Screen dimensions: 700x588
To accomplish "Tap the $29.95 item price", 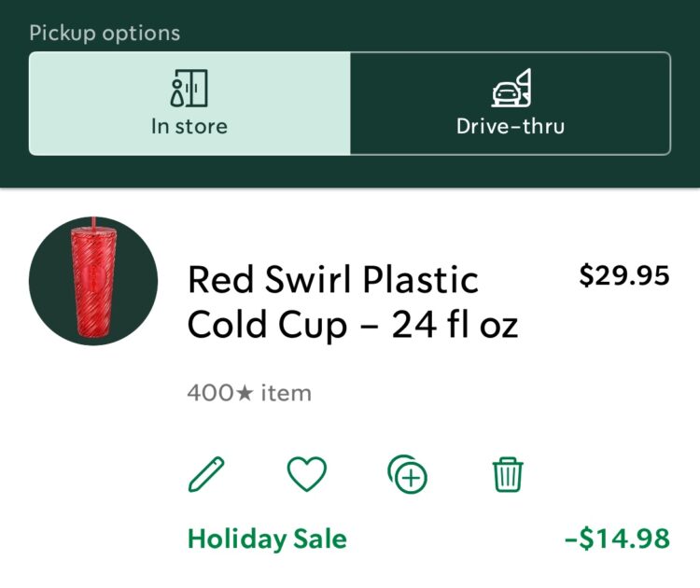I will [624, 276].
